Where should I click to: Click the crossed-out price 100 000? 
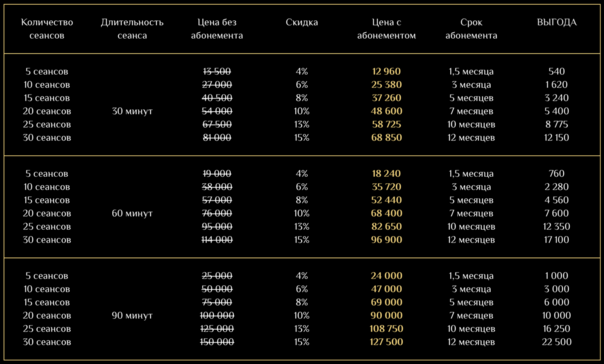point(217,315)
